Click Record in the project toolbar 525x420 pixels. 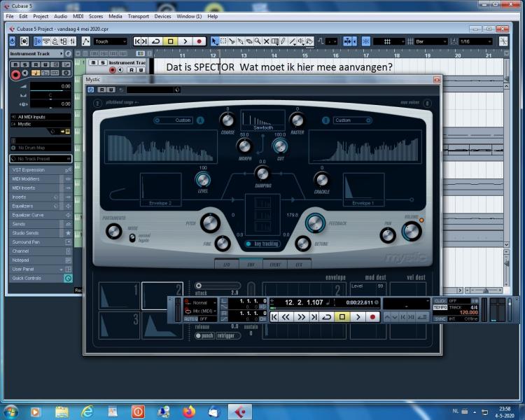click(199, 41)
